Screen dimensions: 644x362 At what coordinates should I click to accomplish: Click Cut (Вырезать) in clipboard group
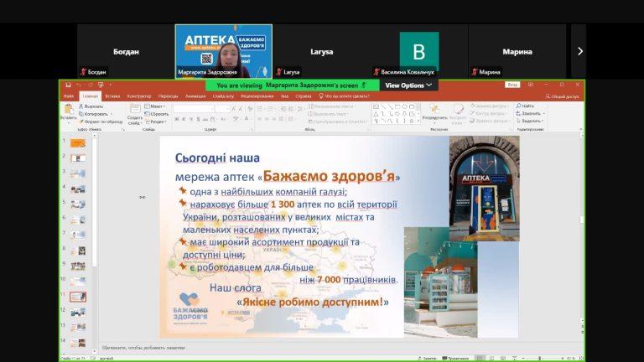pos(91,106)
